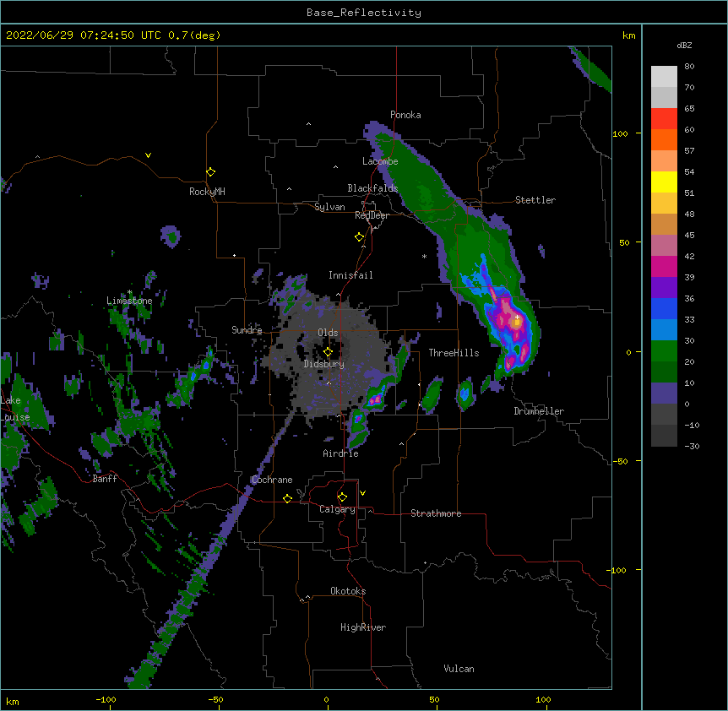Image resolution: width=728 pixels, height=711 pixels.
Task: Select the Sylvan label
Action: coord(329,207)
